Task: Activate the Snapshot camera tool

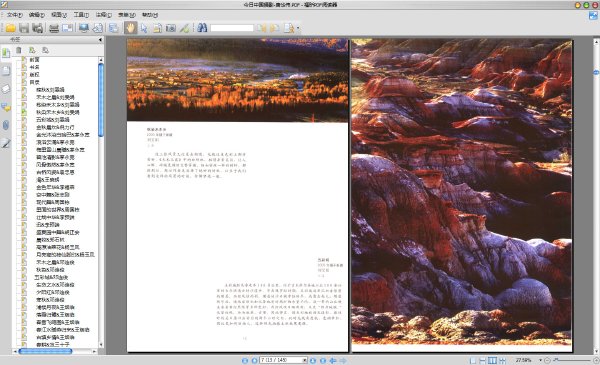Action: pyautogui.click(x=171, y=28)
